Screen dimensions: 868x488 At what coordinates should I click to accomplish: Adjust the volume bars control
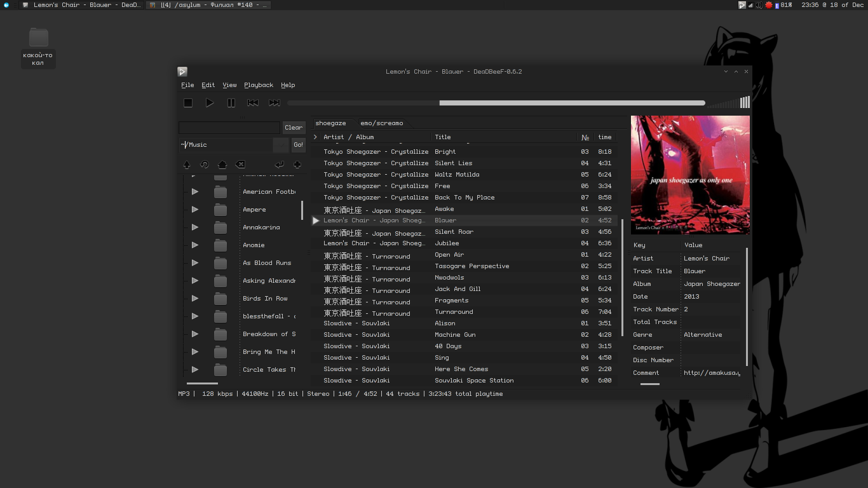728,103
